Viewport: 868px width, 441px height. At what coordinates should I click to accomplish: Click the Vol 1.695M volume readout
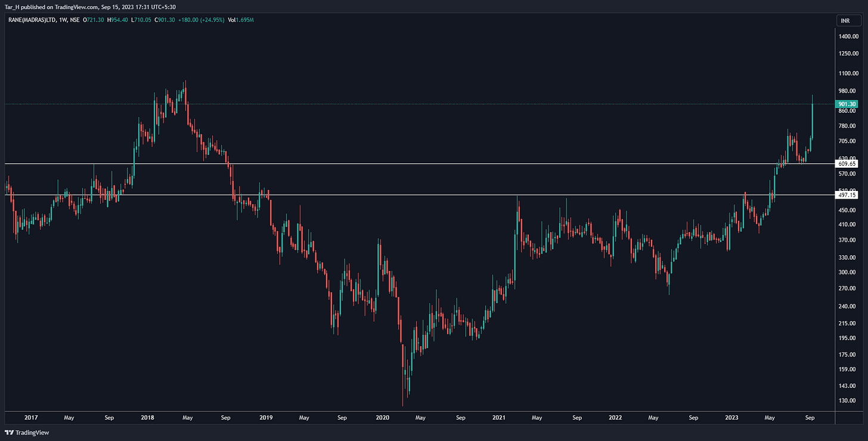[x=241, y=20]
